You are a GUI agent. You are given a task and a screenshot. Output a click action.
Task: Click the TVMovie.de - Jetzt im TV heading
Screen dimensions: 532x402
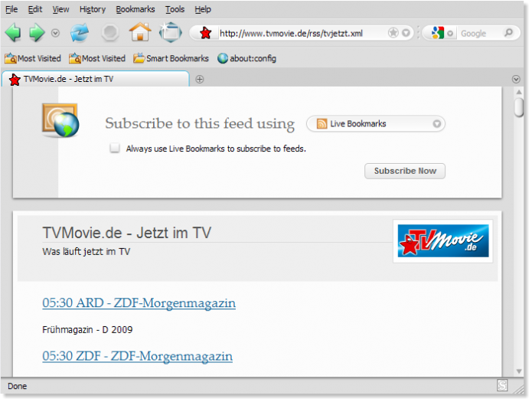point(126,233)
